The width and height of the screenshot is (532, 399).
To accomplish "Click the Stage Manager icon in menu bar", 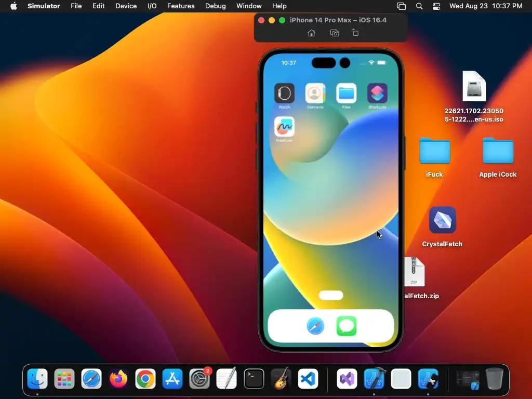I will pyautogui.click(x=402, y=6).
